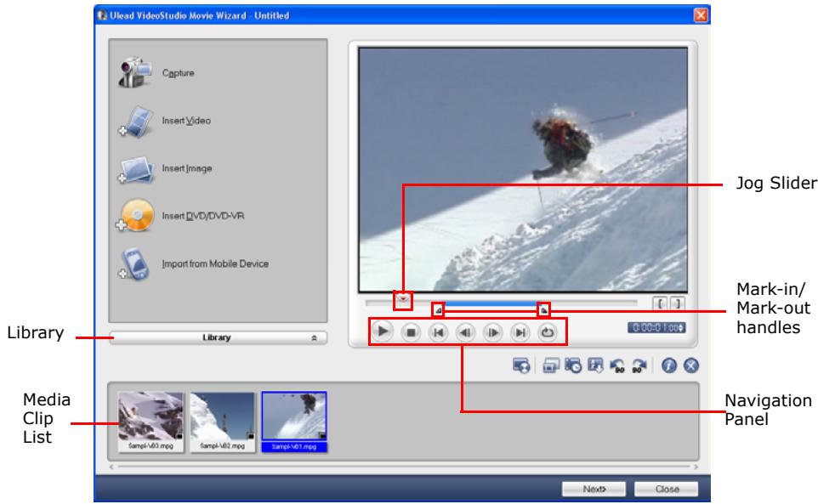
Task: Click the stacked-frames clip icon in the toolbar
Action: click(x=551, y=365)
